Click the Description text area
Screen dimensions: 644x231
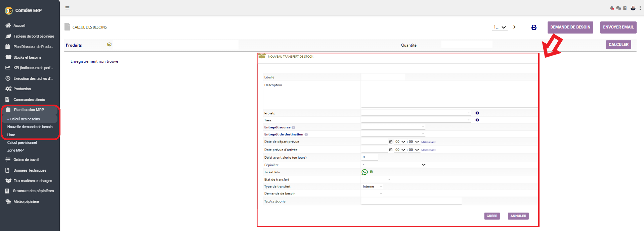click(x=449, y=95)
